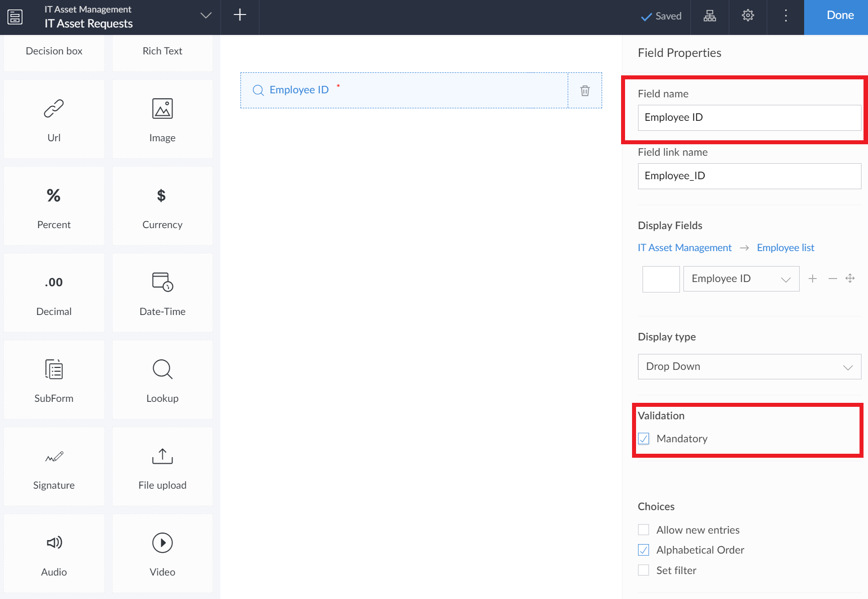Open the IT Asset Management link
868x599 pixels.
point(684,248)
